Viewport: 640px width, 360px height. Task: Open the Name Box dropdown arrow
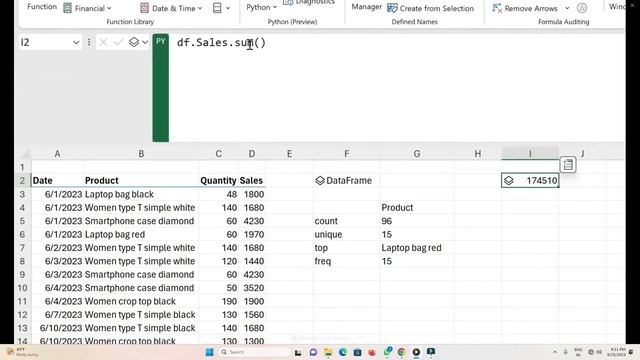(x=76, y=42)
